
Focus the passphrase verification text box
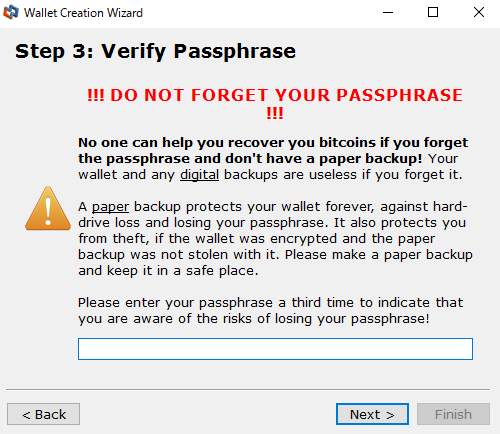click(x=275, y=349)
